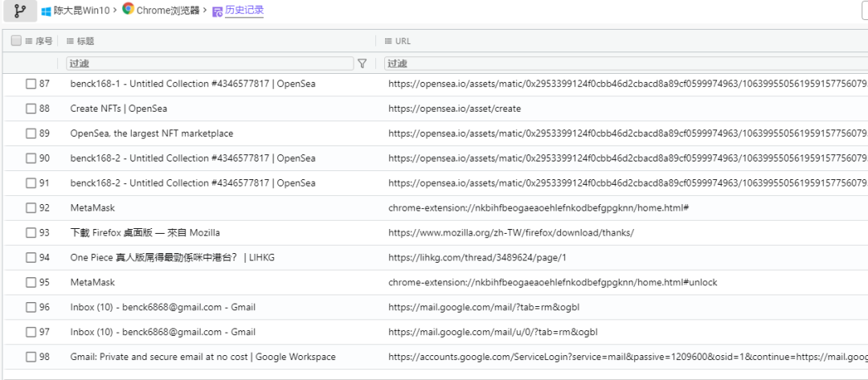Click the 标题 column menu icon
The width and height of the screenshot is (868, 380).
[70, 41]
